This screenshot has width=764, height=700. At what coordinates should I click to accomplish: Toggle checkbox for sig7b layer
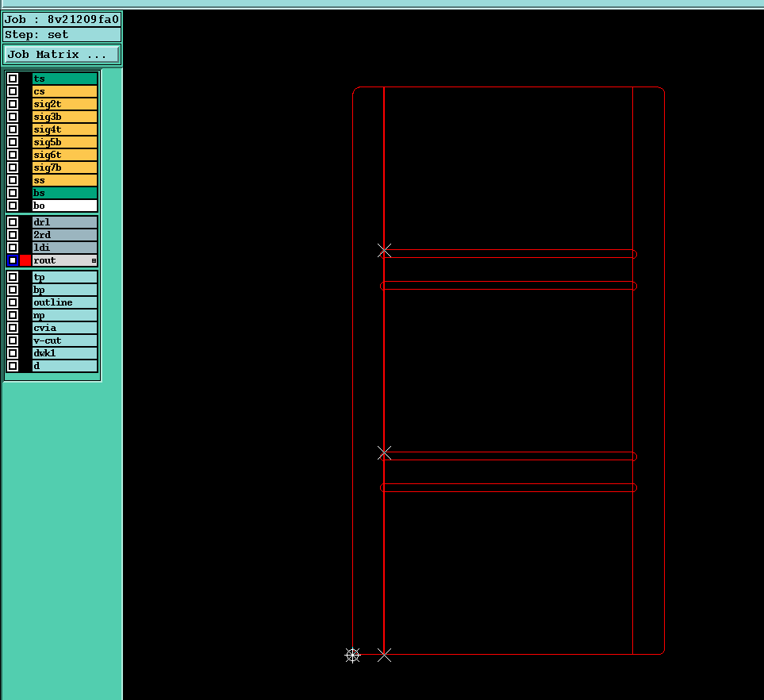(13, 167)
